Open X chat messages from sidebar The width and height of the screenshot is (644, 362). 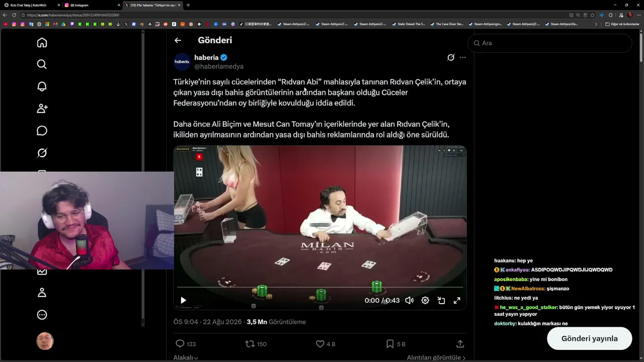tap(42, 131)
